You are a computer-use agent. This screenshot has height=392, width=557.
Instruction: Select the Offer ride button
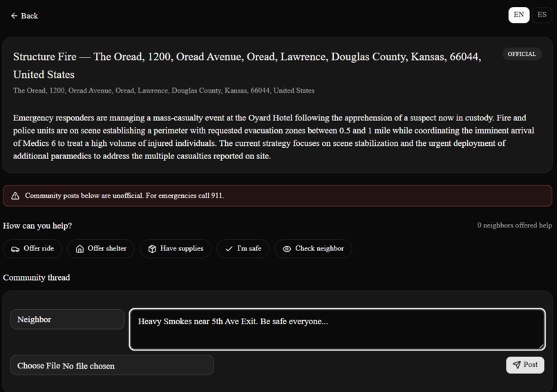point(32,248)
